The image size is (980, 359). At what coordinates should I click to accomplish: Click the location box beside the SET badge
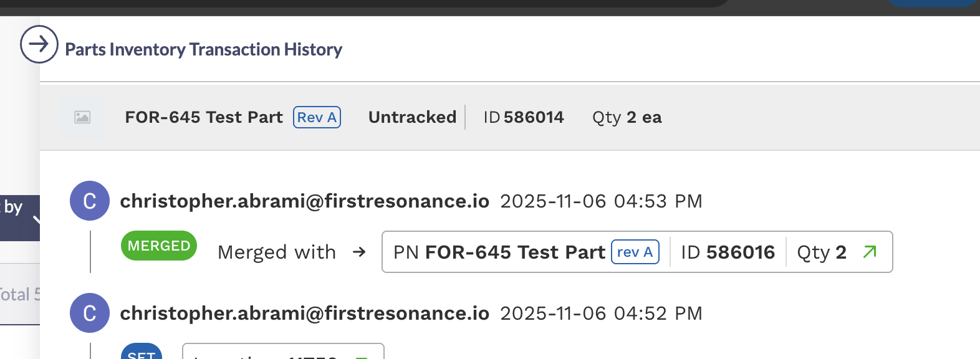(x=283, y=352)
